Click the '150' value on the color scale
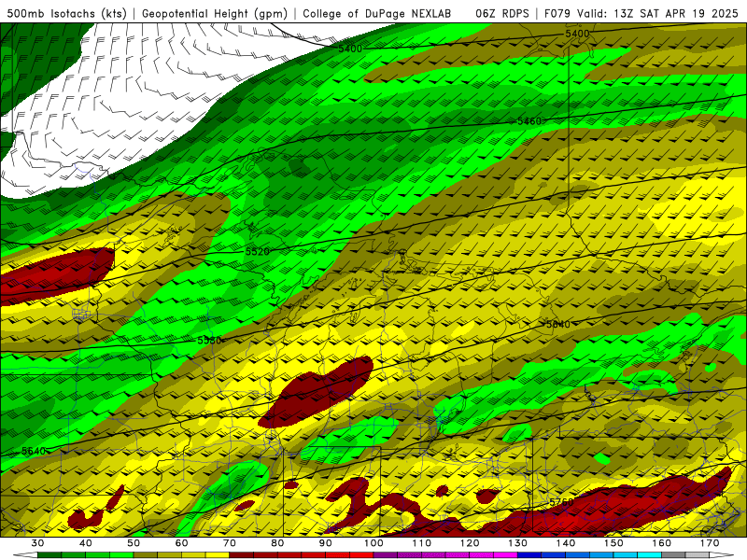This screenshot has width=747, height=560. pyautogui.click(x=613, y=543)
